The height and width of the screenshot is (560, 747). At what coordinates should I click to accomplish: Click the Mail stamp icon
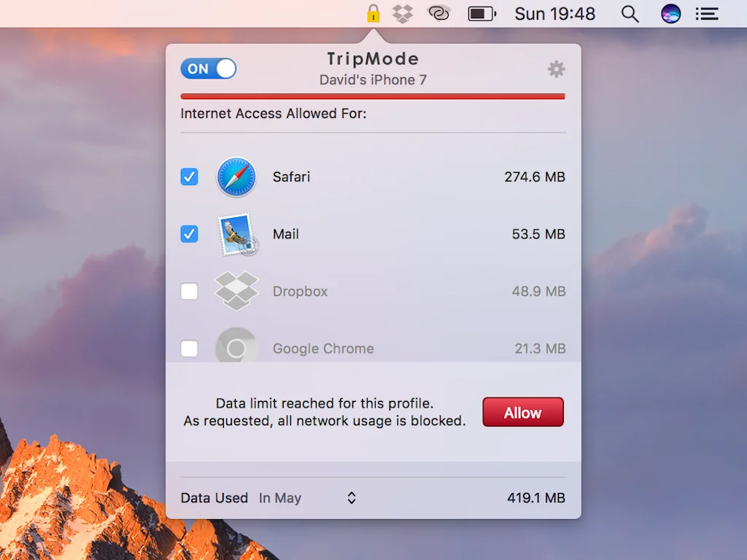click(x=237, y=234)
